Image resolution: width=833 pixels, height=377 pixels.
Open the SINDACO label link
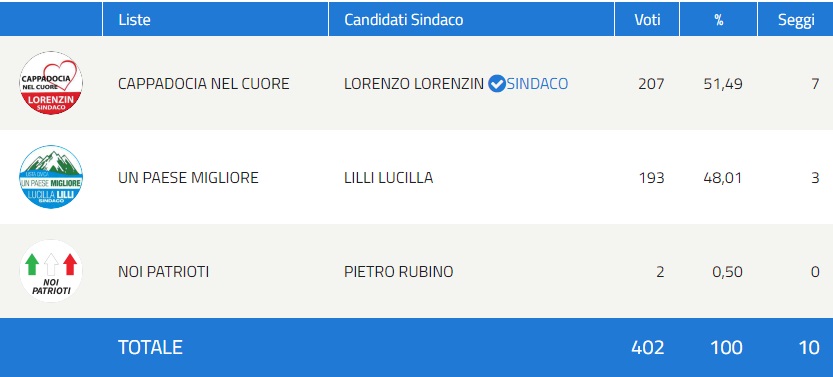[537, 83]
